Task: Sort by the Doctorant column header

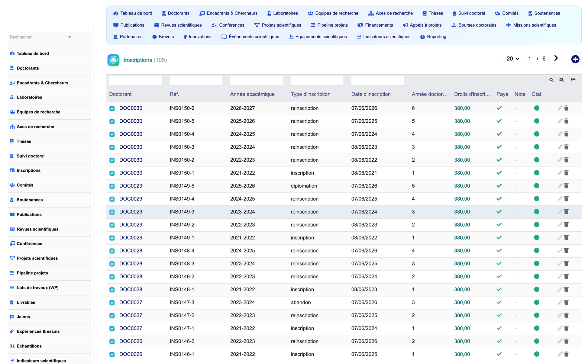Action: (120, 94)
